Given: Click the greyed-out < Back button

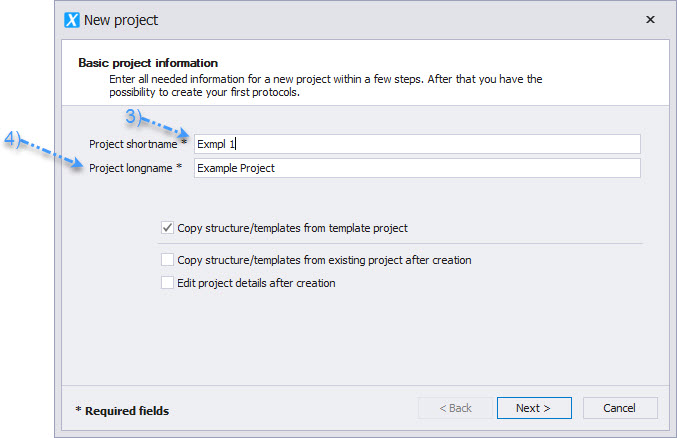Looking at the screenshot, I should (455, 408).
